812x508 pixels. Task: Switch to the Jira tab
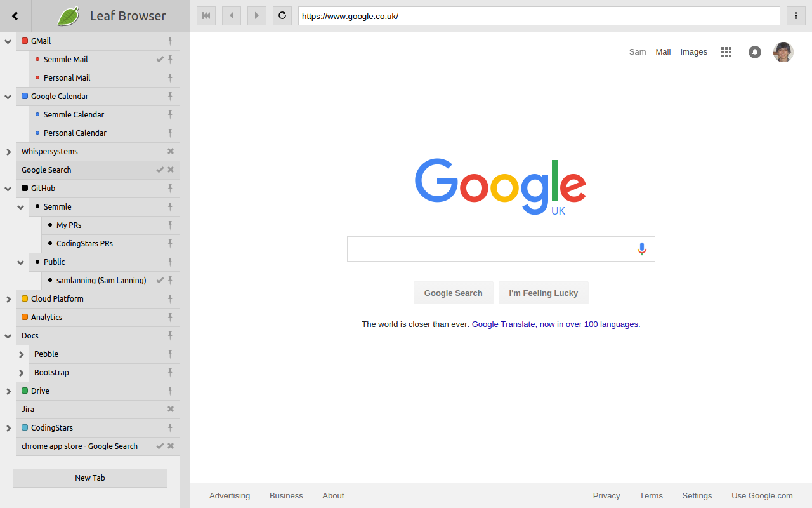[x=76, y=409]
